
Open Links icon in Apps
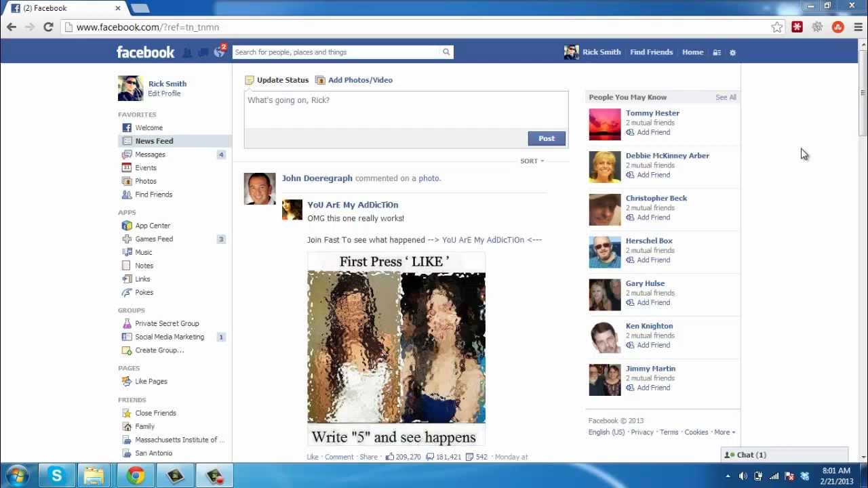tap(126, 279)
